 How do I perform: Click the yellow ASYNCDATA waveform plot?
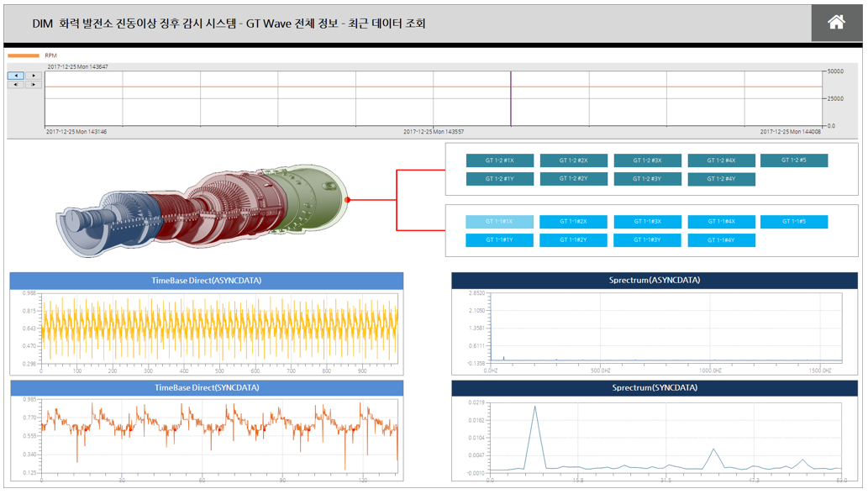(x=220, y=329)
